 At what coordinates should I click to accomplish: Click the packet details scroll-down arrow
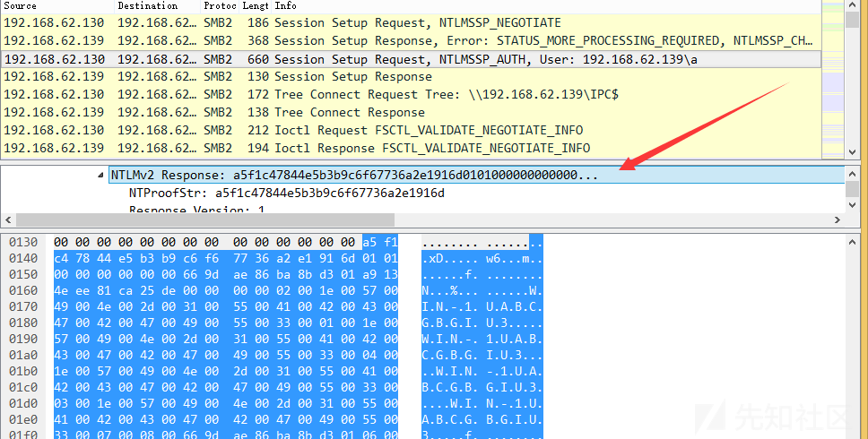click(853, 205)
